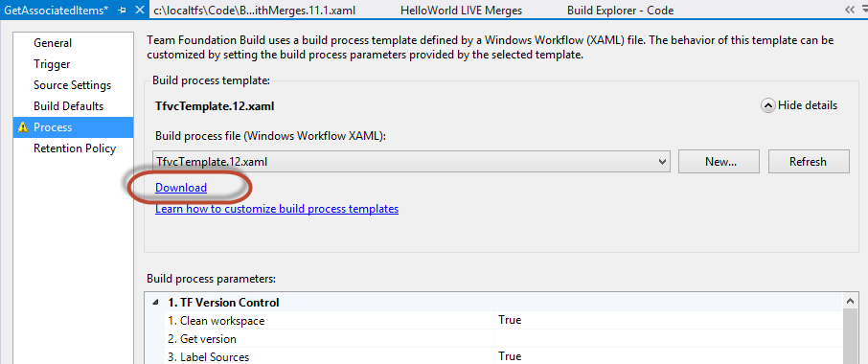This screenshot has width=868, height=364.
Task: Open Learn how to customize templates link
Action: (x=277, y=209)
